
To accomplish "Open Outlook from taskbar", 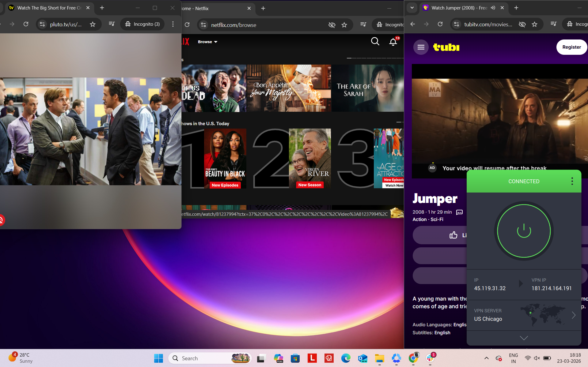I will point(362,358).
